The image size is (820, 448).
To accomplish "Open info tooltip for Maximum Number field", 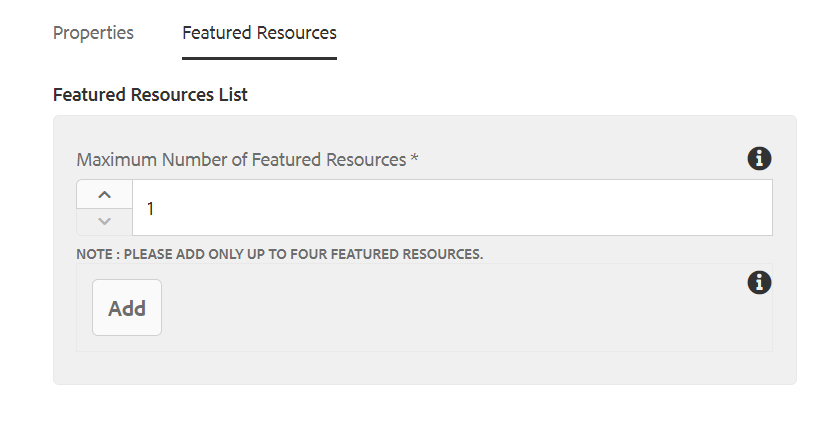I will click(x=759, y=158).
